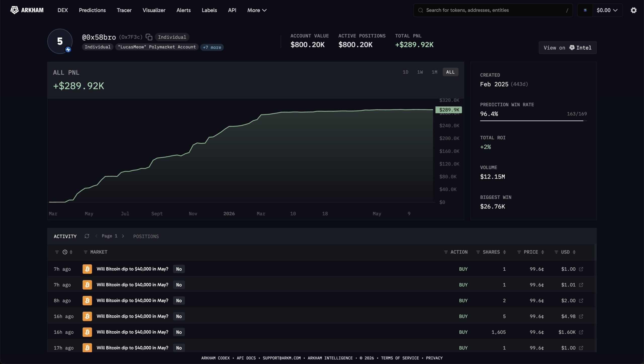Click the "LucasMeow" Polymarket Account tag

click(157, 47)
